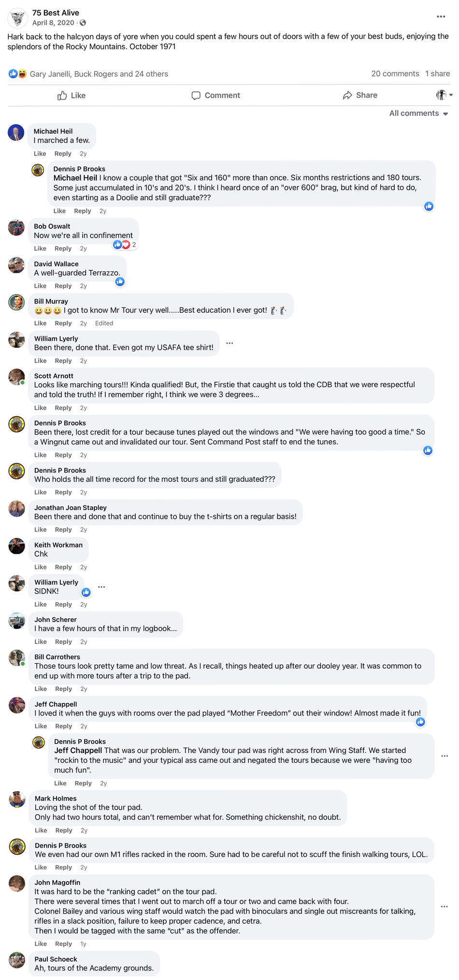Open the profile switcher dropdown beside Share

(444, 95)
